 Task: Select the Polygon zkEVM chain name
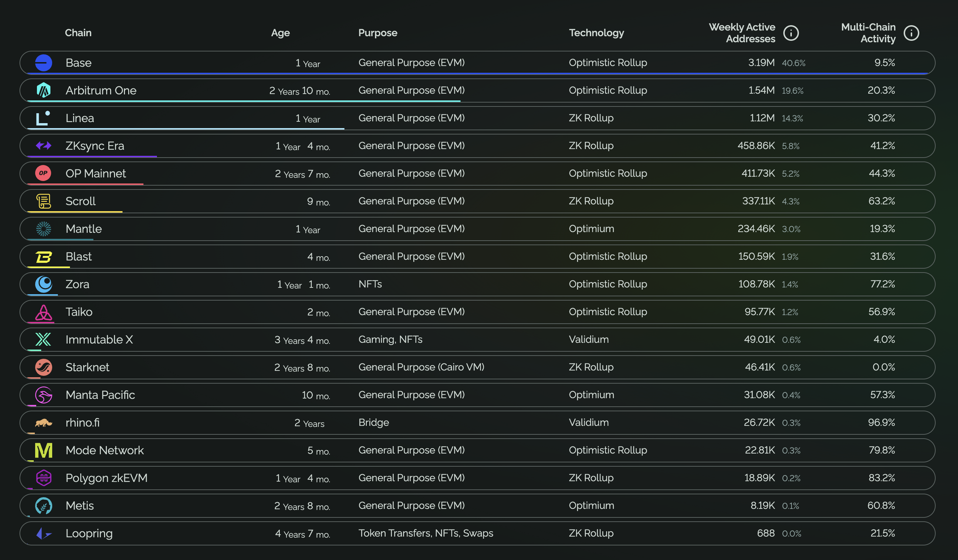coord(107,478)
